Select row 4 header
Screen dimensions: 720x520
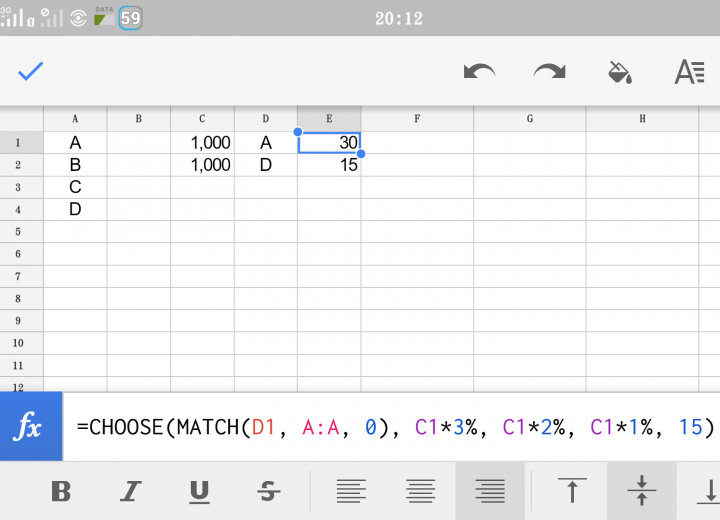click(22, 210)
